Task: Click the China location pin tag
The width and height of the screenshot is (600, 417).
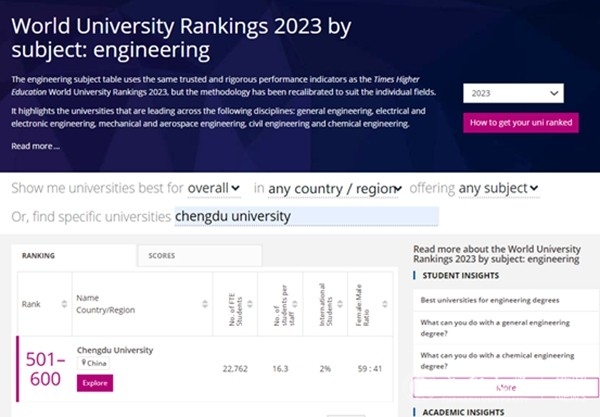Action: point(93,363)
